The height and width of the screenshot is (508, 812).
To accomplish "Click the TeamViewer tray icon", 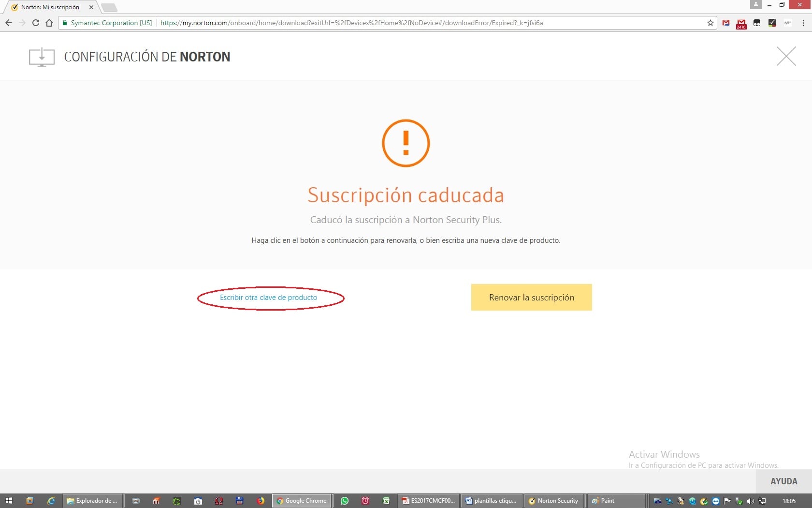I will tap(715, 501).
